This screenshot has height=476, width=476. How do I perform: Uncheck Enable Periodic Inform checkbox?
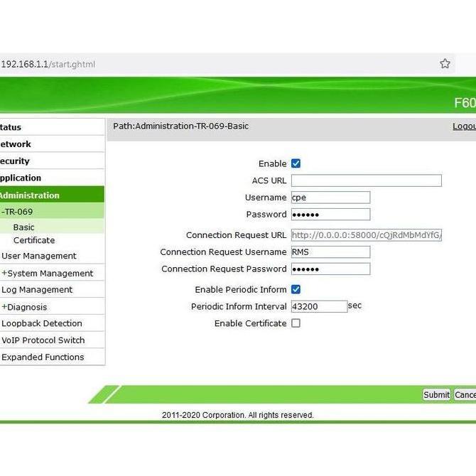click(296, 289)
